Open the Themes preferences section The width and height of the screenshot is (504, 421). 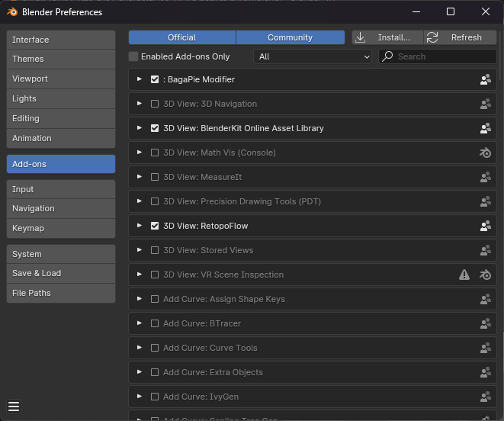tap(61, 59)
